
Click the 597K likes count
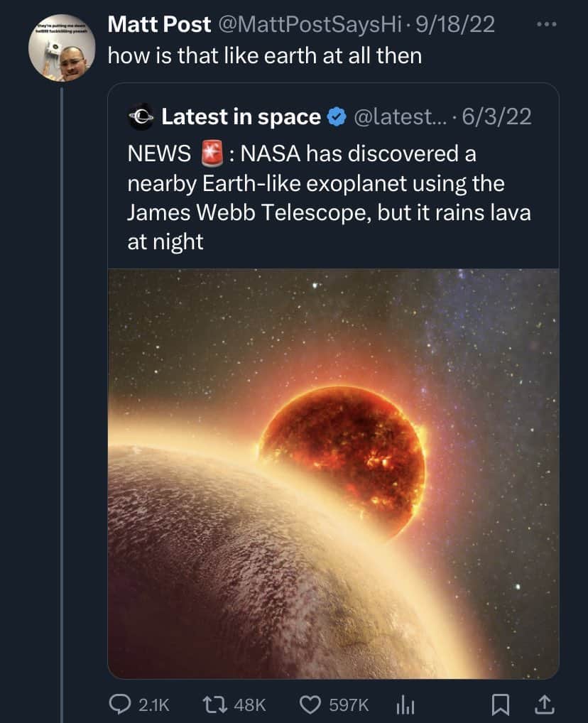[x=349, y=704]
